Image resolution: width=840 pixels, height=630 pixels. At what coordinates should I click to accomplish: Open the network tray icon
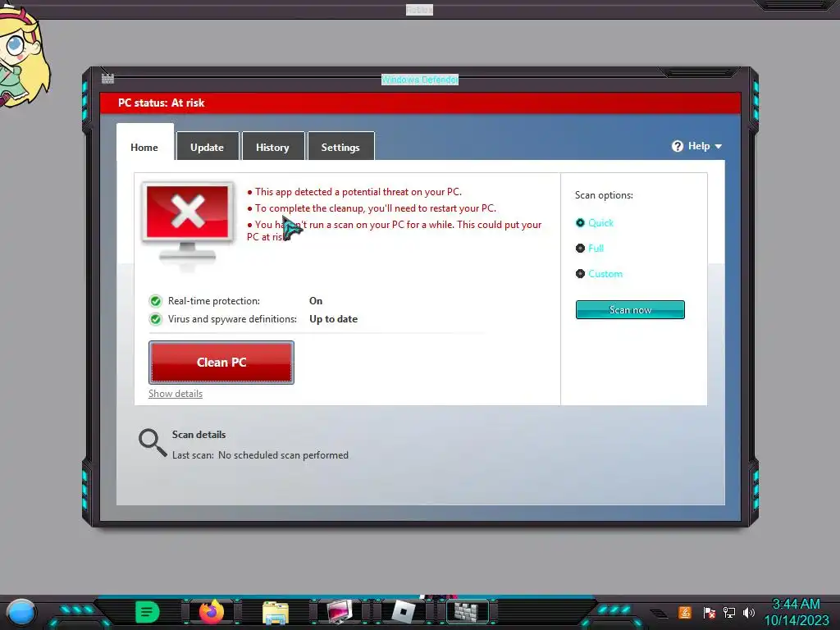(728, 612)
